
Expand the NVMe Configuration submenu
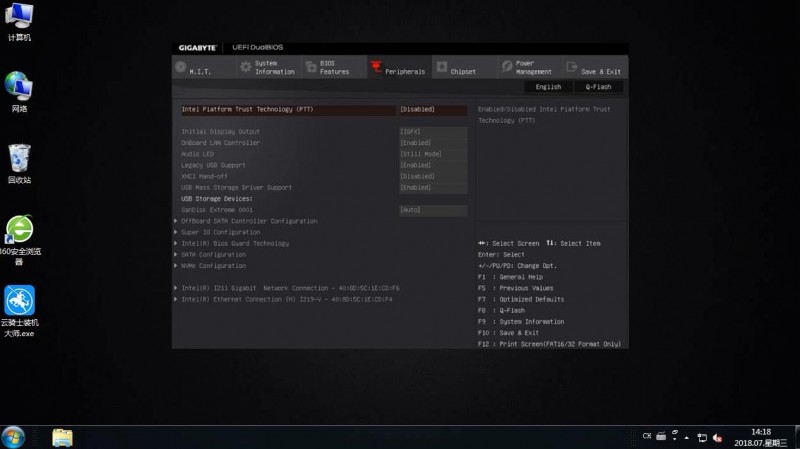click(213, 266)
